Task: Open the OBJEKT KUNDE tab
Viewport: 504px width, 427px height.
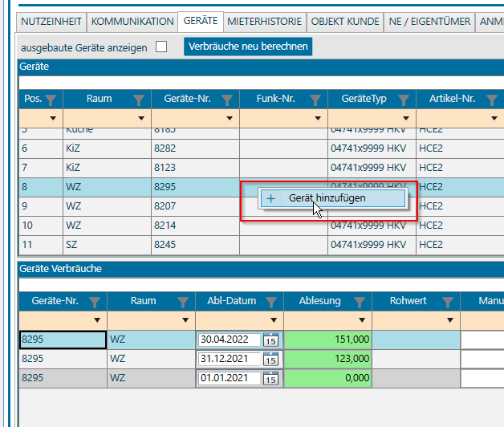Action: (x=345, y=22)
